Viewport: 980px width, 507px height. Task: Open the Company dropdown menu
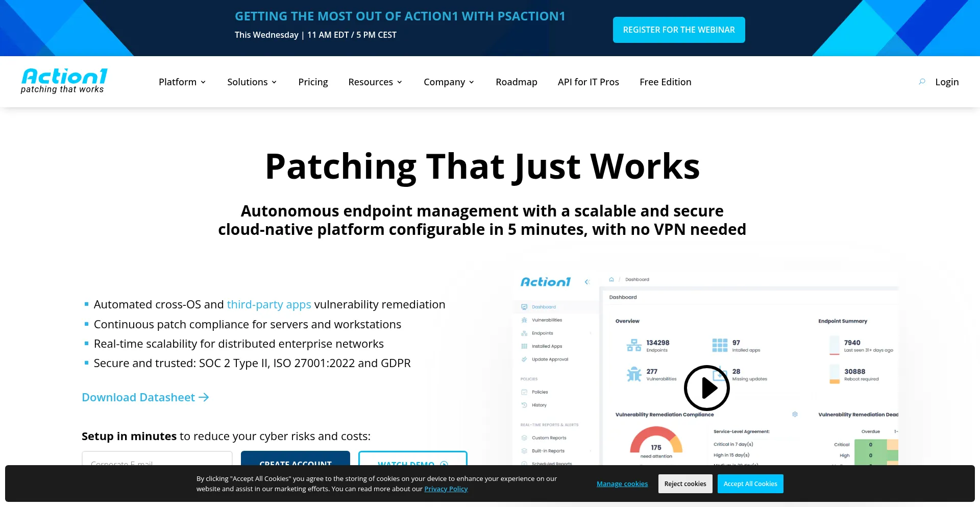[449, 82]
